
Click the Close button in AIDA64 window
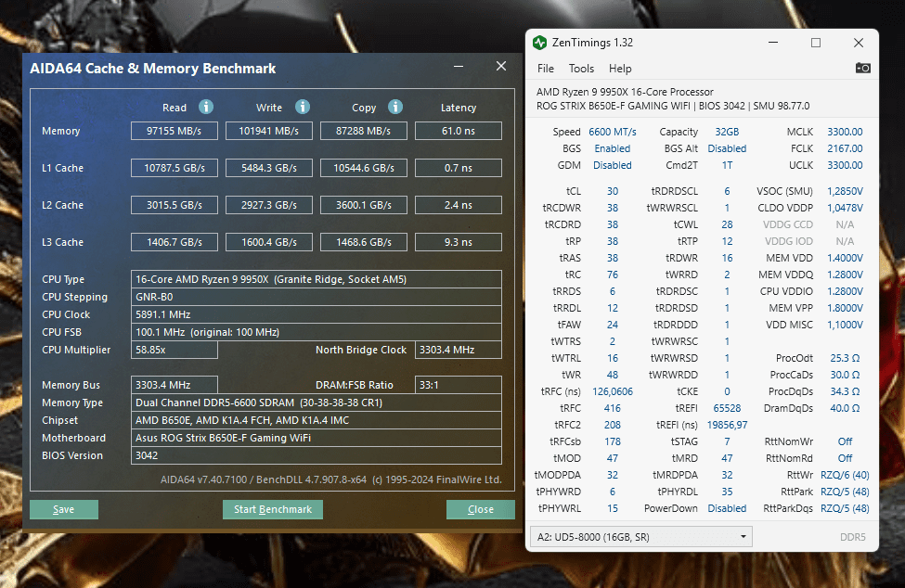coord(480,509)
